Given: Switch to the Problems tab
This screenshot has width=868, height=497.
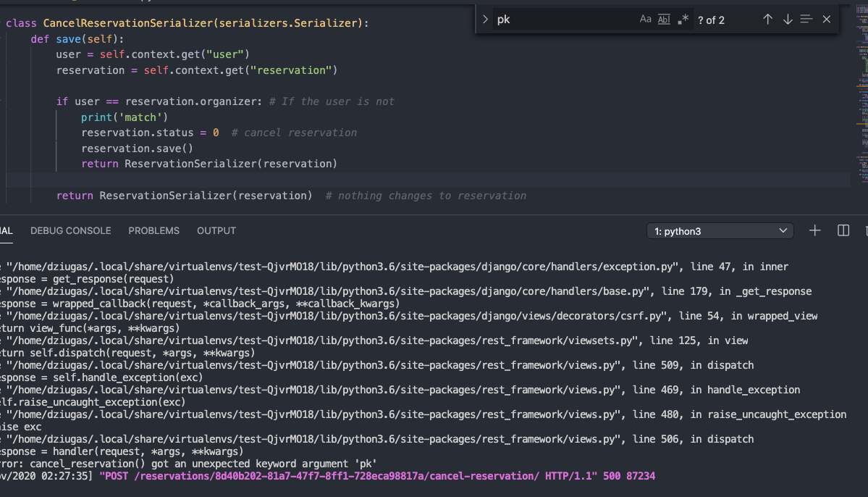Looking at the screenshot, I should point(153,230).
